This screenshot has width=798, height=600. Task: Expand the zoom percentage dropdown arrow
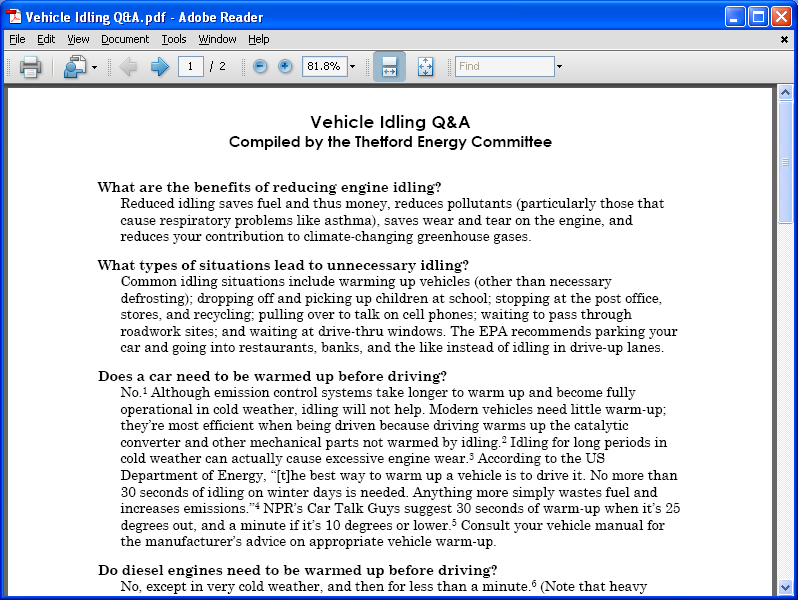352,67
